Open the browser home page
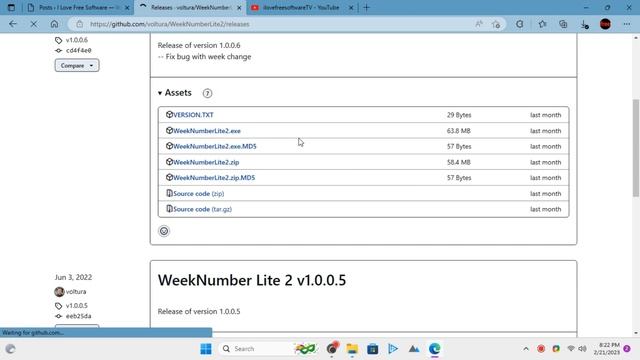This screenshot has height=360, width=640. coord(54,24)
